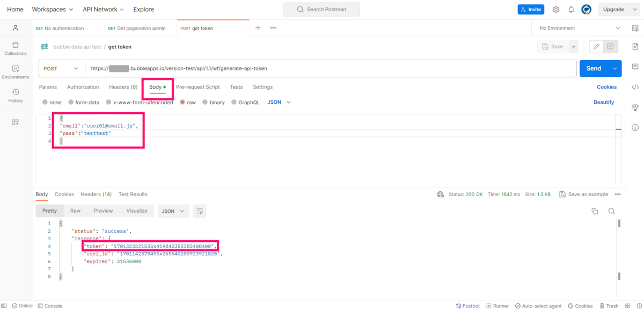This screenshot has width=644, height=309.
Task: Click the user workspace icon in sidebar
Action: [16, 28]
